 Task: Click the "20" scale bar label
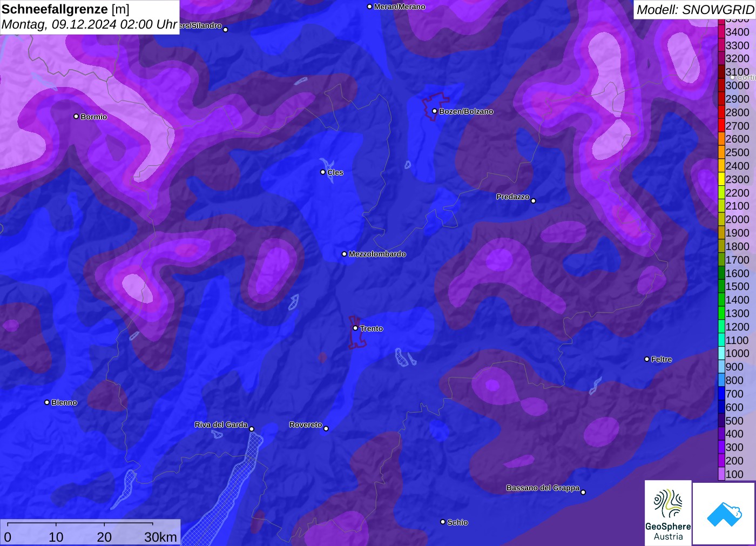point(104,537)
